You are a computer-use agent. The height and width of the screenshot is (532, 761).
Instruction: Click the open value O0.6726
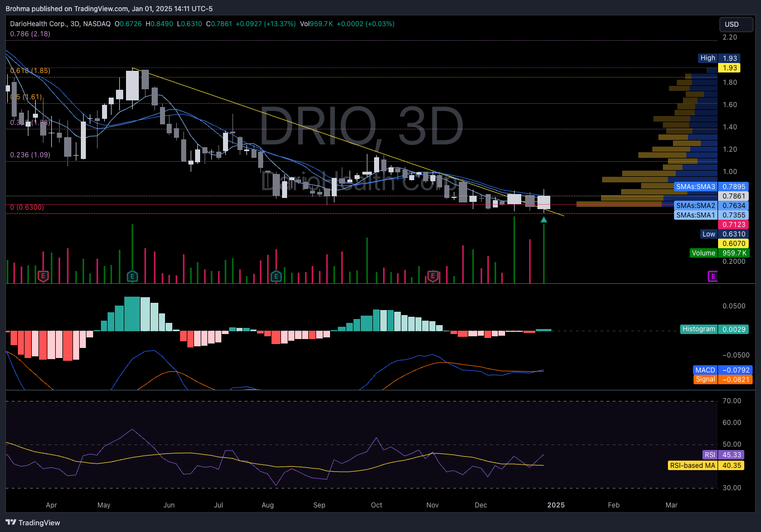click(128, 24)
